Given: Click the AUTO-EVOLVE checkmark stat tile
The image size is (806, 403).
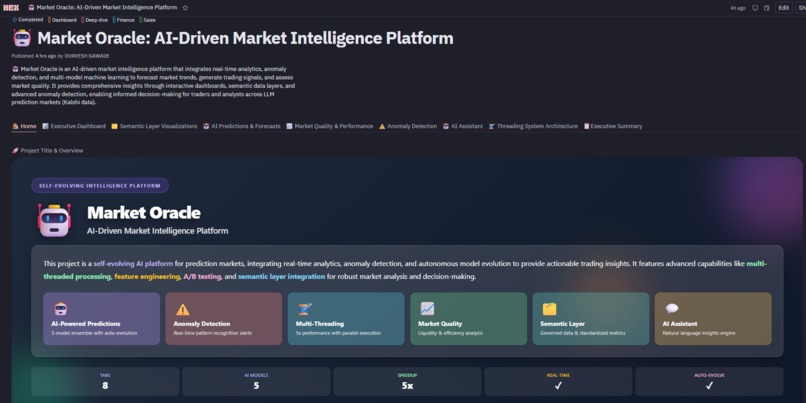Looking at the screenshot, I should (709, 381).
